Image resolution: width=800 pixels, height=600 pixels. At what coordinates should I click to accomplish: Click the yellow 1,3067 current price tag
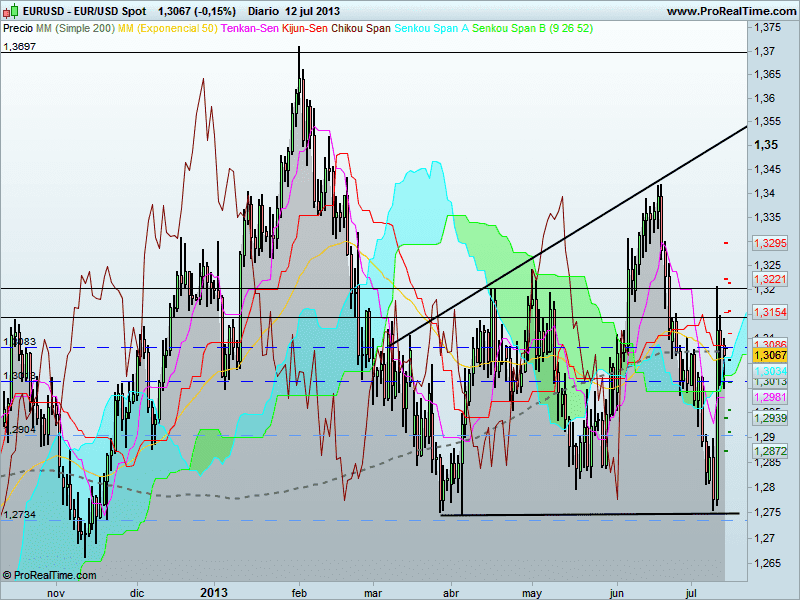tap(770, 355)
